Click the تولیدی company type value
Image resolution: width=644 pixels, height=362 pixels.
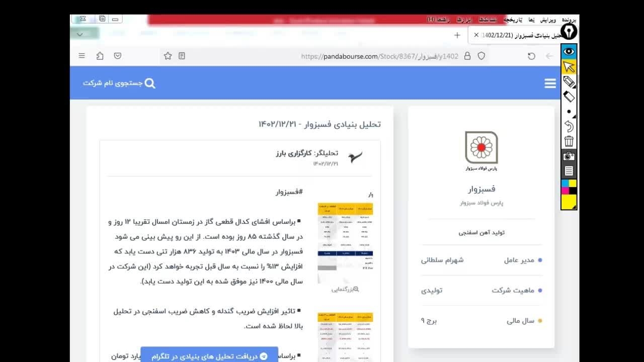pyautogui.click(x=432, y=290)
